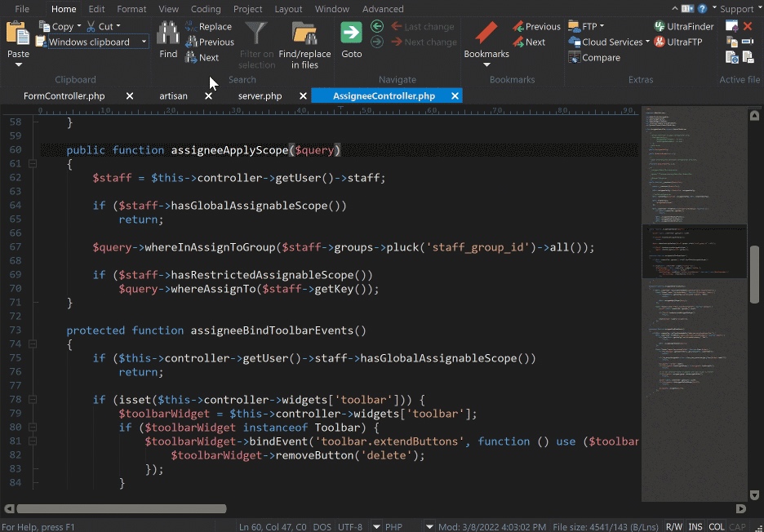Image resolution: width=764 pixels, height=532 pixels.
Task: Open the Coding ribbon tab
Action: click(x=206, y=9)
